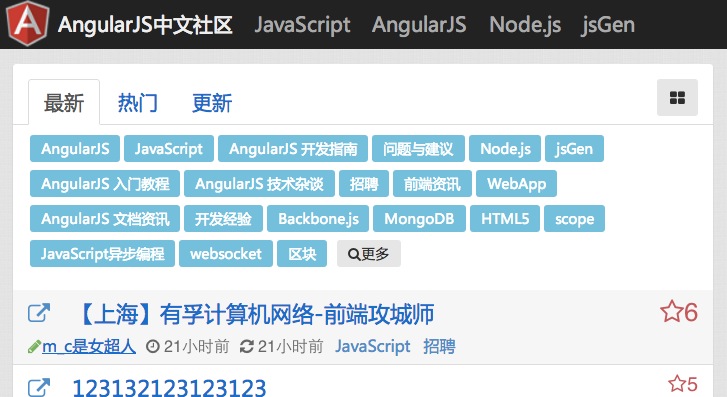Viewport: 727px width, 397px height.
Task: Click the AngularJS中文社区 site title
Action: click(x=145, y=25)
